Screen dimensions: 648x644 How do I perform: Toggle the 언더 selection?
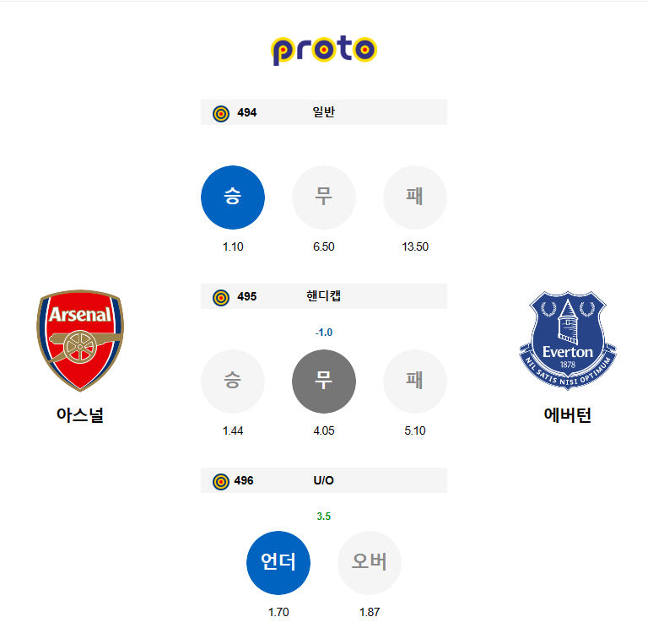[278, 562]
